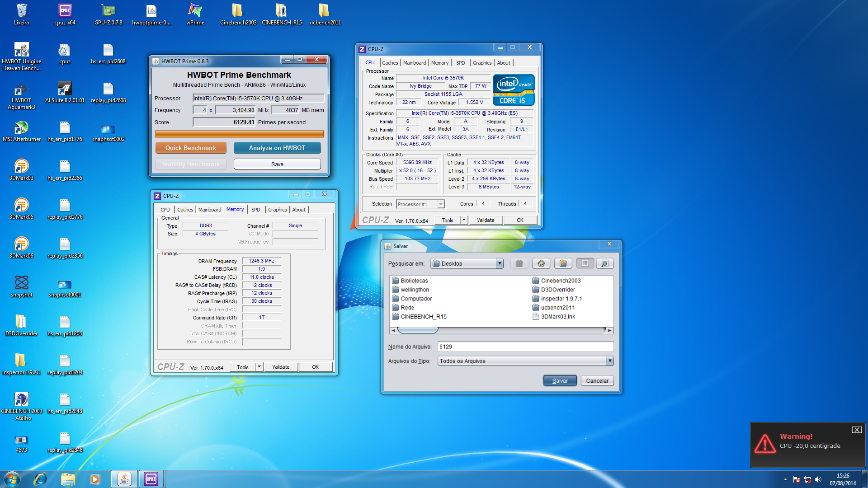Click Validate in CPU-Z CPU window

[486, 220]
